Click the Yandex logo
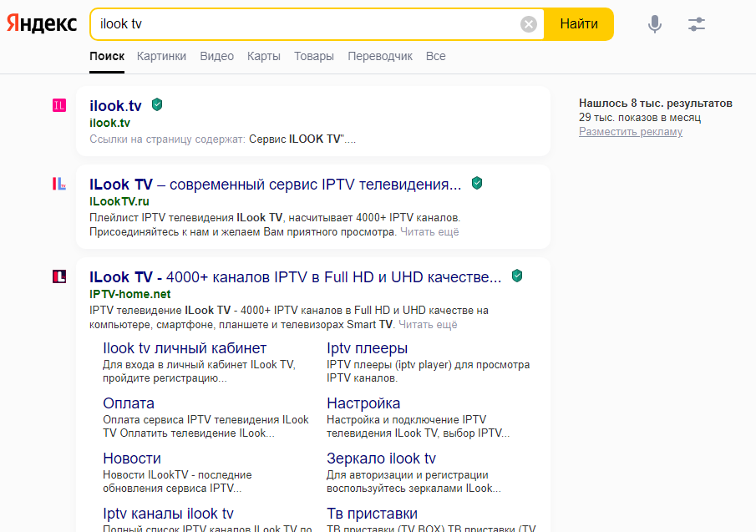756x532 pixels. (41, 24)
